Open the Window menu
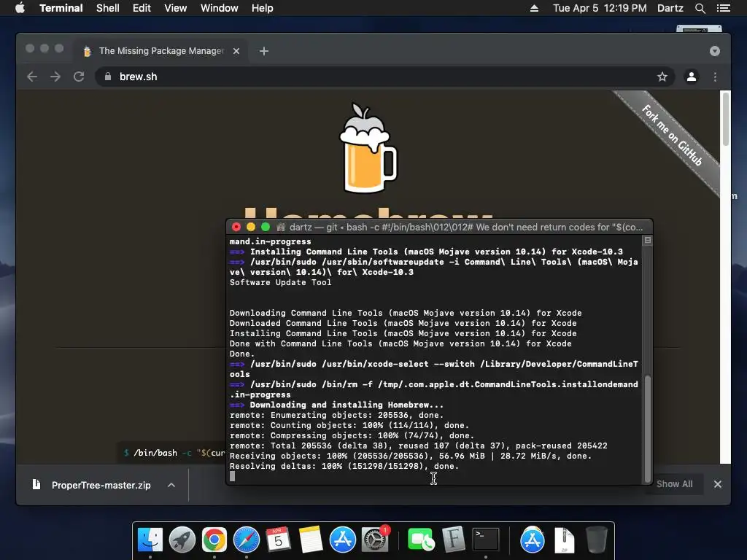Viewport: 747px width, 560px height. 219,8
